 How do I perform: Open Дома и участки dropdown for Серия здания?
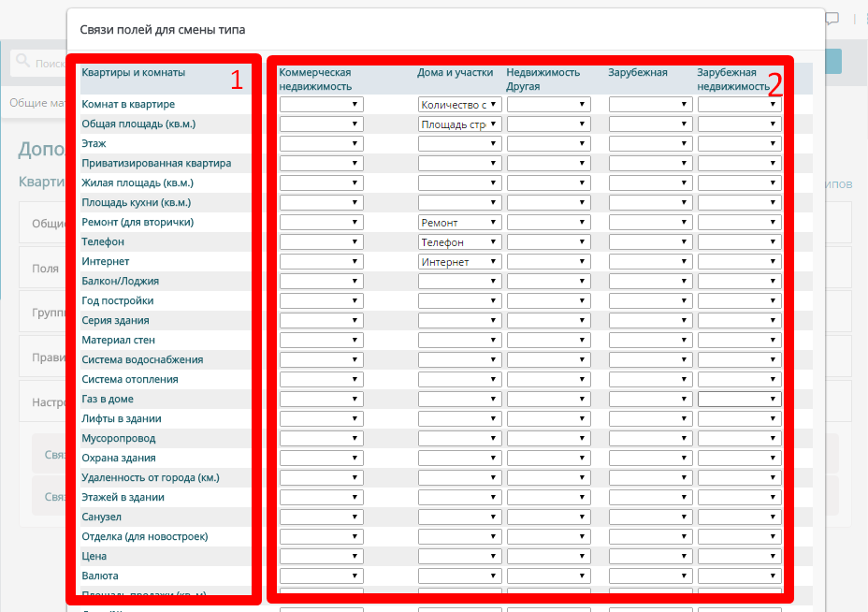459,321
